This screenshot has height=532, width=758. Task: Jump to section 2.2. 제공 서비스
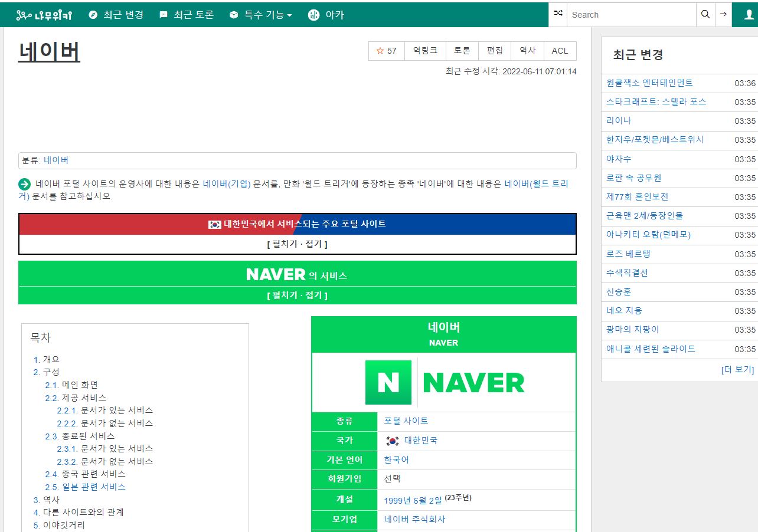coord(76,398)
